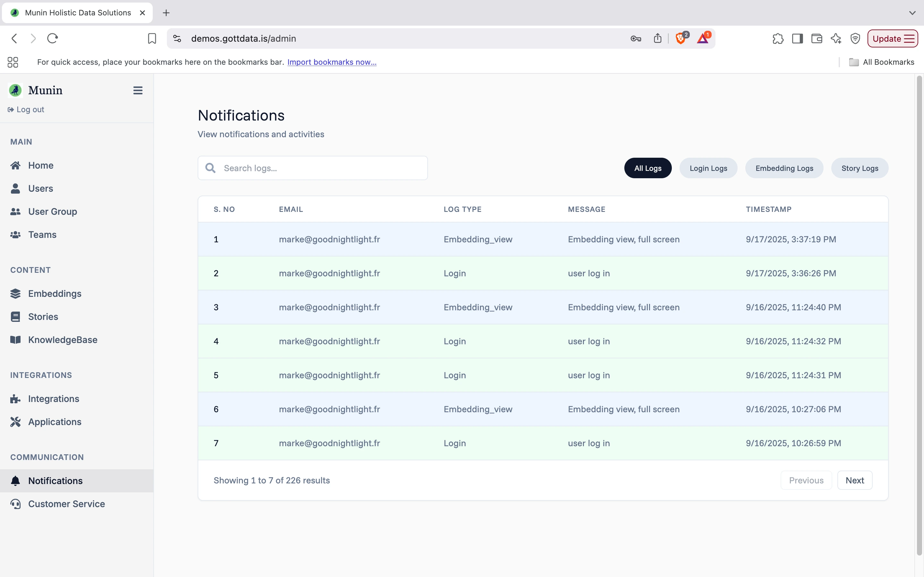This screenshot has width=924, height=577.
Task: Collapse the sidebar with the hamburger icon
Action: pyautogui.click(x=137, y=90)
